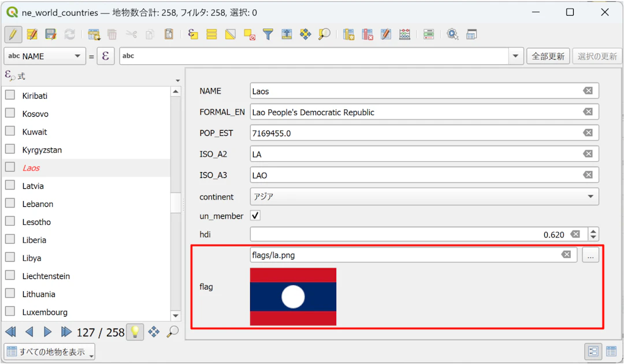Deselect all features
Screen dimensions: 624x364
click(x=250, y=35)
